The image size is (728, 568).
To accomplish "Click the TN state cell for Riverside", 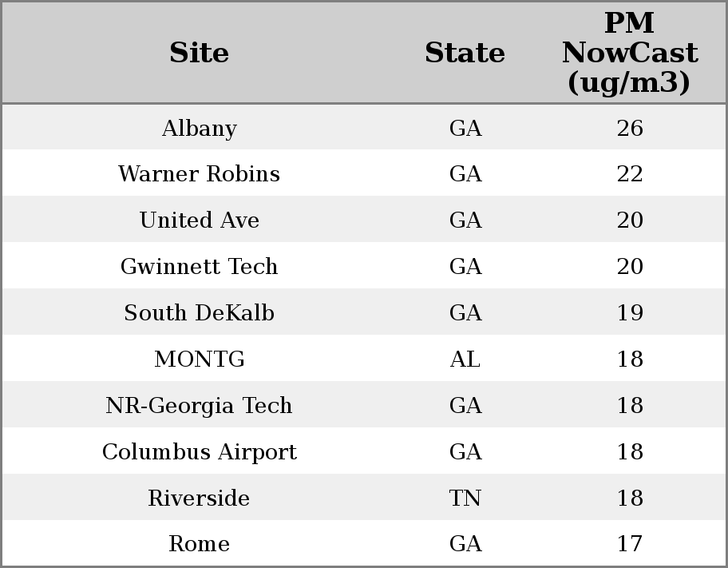I will coord(465,498).
